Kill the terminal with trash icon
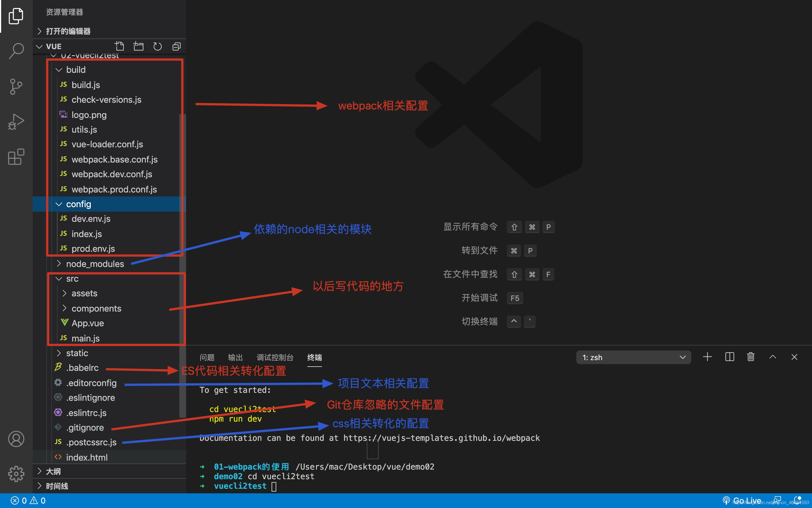Image resolution: width=812 pixels, height=508 pixels. [751, 357]
